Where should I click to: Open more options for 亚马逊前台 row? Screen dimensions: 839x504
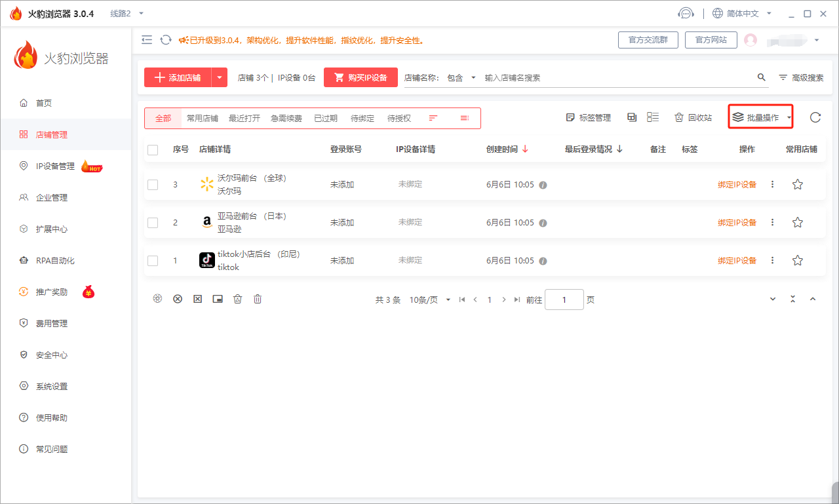pyautogui.click(x=772, y=223)
